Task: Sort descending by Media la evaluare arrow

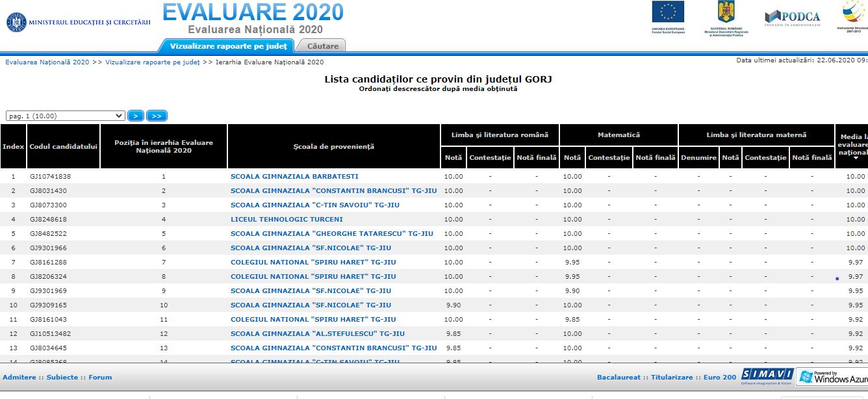Action: (855, 158)
